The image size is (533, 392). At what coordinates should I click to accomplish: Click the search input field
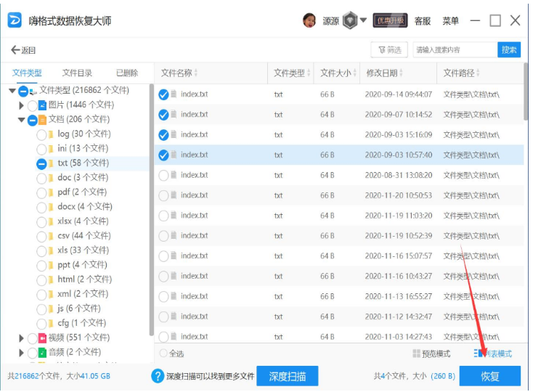pos(455,50)
